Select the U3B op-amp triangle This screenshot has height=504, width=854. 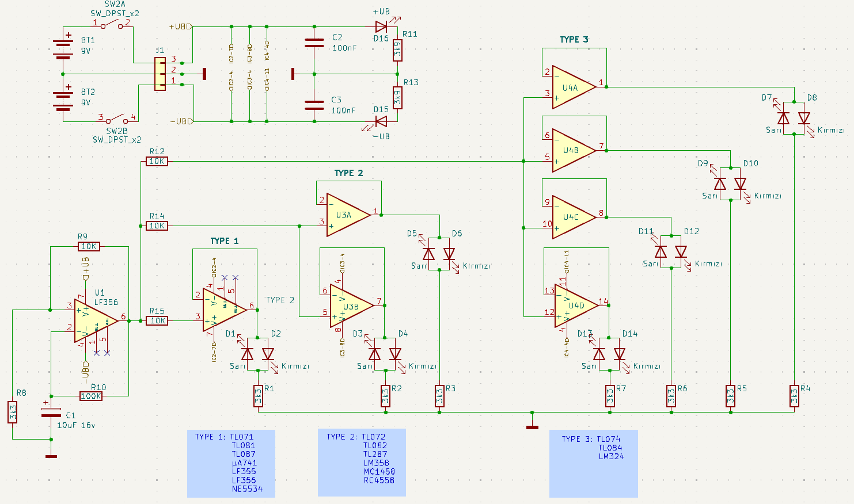click(x=352, y=307)
